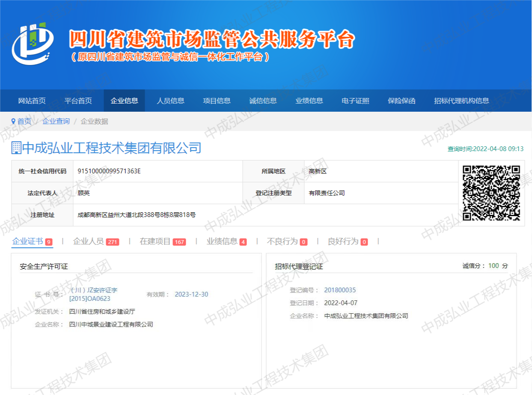532x395 pixels.
Task: Open the 网站首页 nav item
Action: (32, 101)
